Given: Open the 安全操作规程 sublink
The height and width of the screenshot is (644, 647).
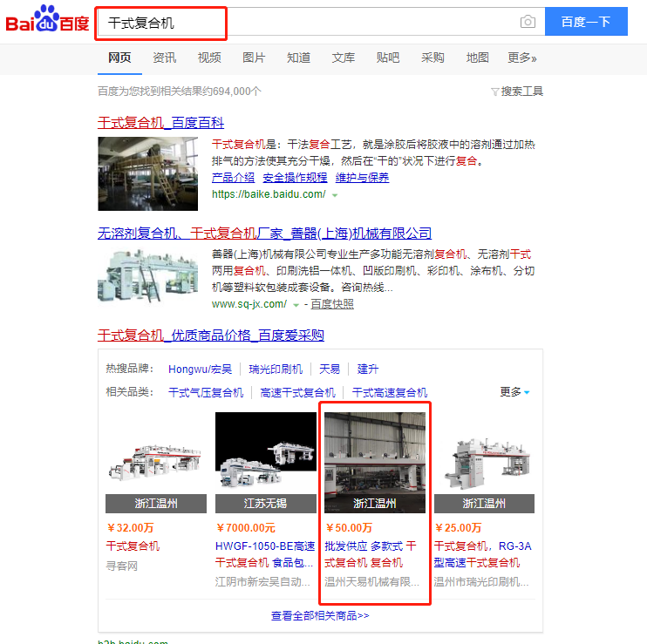Looking at the screenshot, I should tap(295, 178).
